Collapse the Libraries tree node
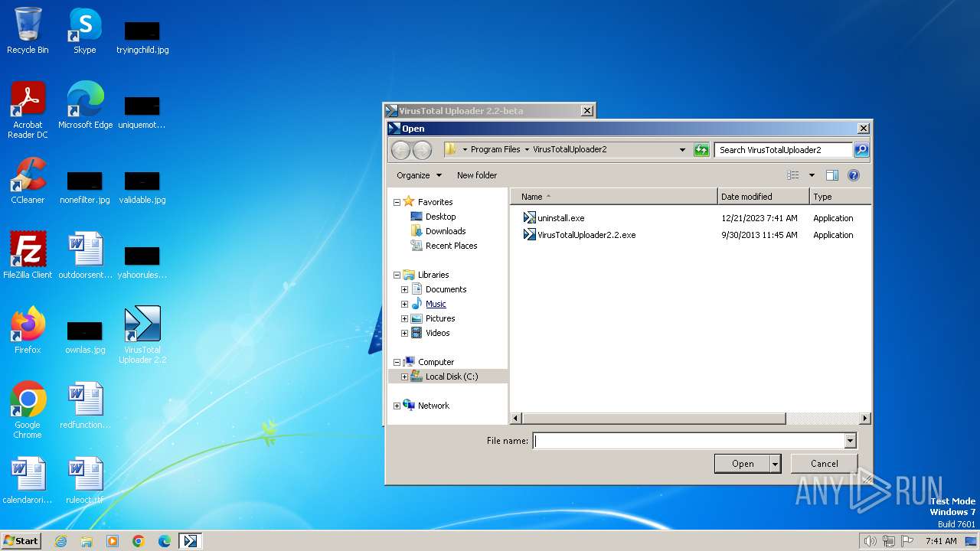Viewport: 980px width, 551px height. point(397,275)
